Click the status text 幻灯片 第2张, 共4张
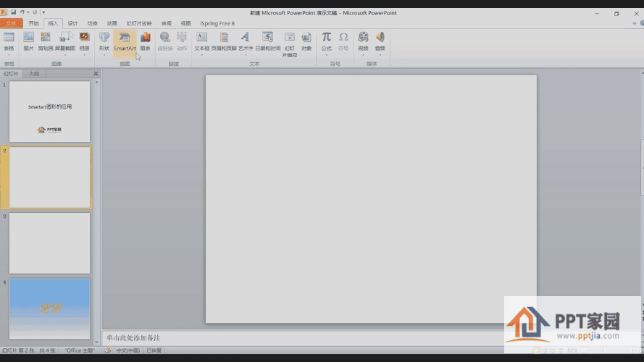The height and width of the screenshot is (362, 644). (x=29, y=350)
